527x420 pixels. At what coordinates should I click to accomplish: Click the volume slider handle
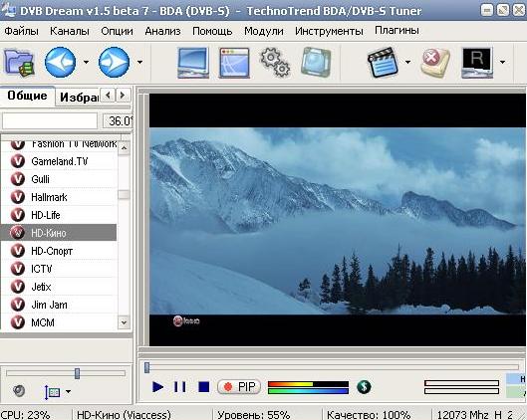(78, 373)
